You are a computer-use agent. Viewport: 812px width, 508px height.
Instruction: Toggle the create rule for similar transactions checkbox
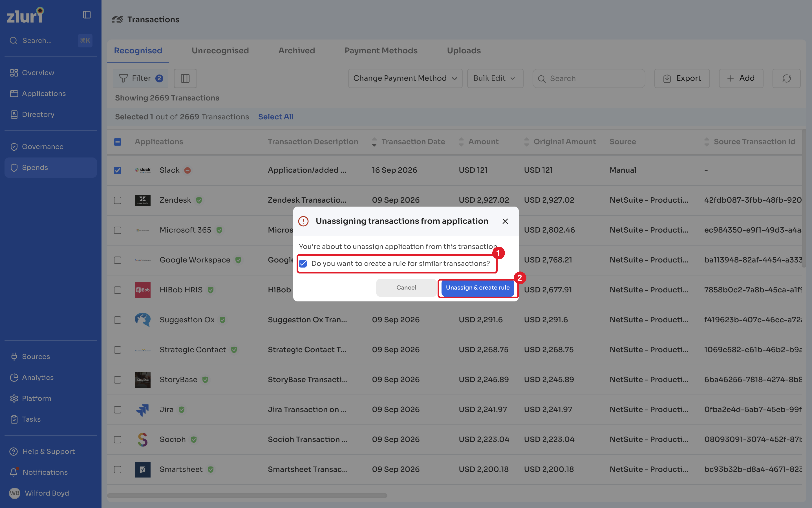click(x=303, y=263)
